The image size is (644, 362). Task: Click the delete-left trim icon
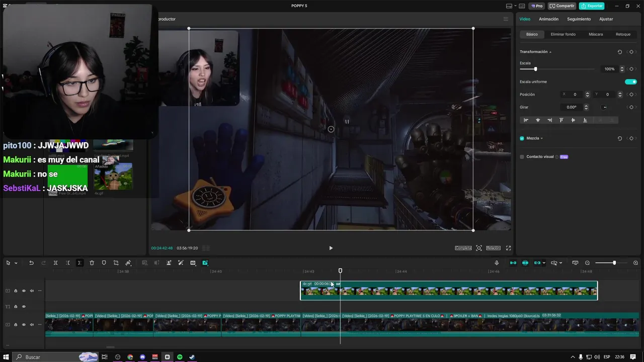(67, 263)
